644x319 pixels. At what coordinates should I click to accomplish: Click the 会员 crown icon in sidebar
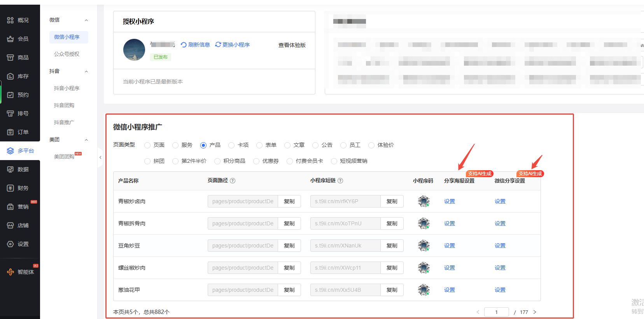tap(10, 39)
